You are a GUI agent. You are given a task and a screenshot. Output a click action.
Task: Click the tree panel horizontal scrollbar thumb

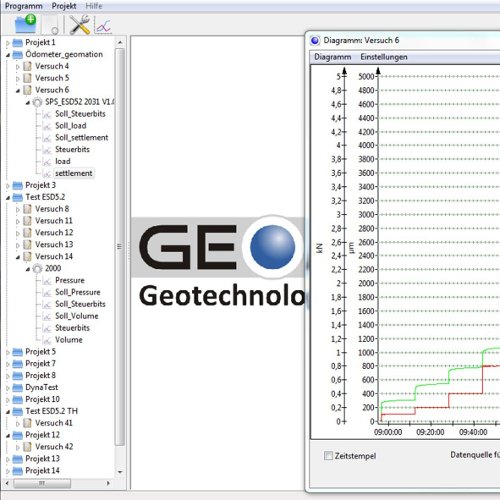click(42, 483)
